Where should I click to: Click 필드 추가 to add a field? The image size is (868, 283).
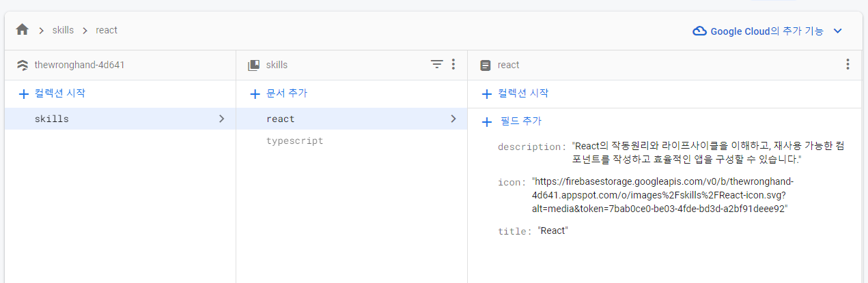(512, 121)
